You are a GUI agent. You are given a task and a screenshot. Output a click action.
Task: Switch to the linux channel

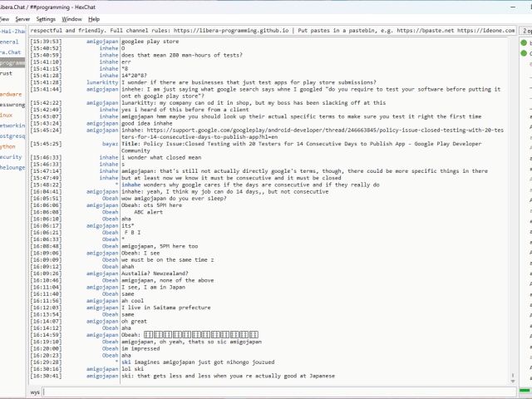7,115
